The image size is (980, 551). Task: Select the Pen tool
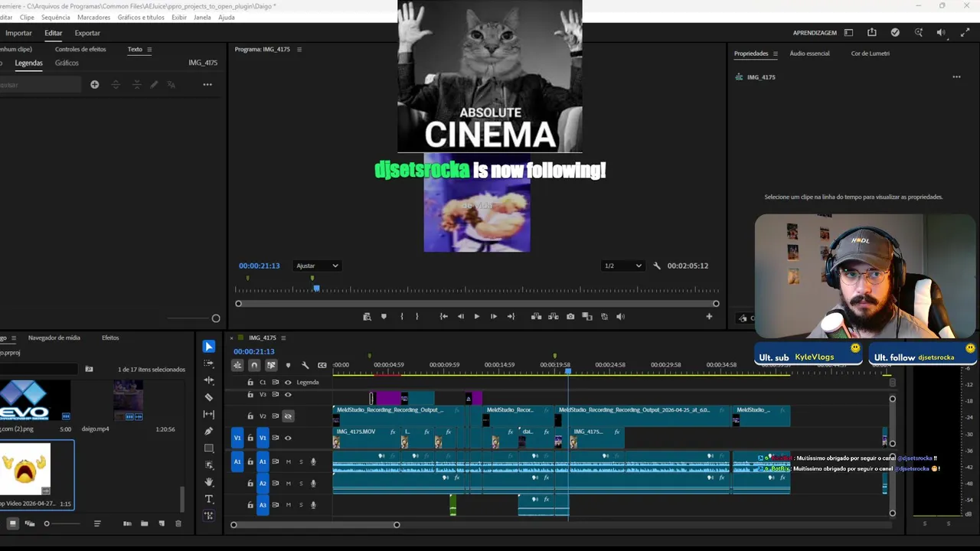209,431
